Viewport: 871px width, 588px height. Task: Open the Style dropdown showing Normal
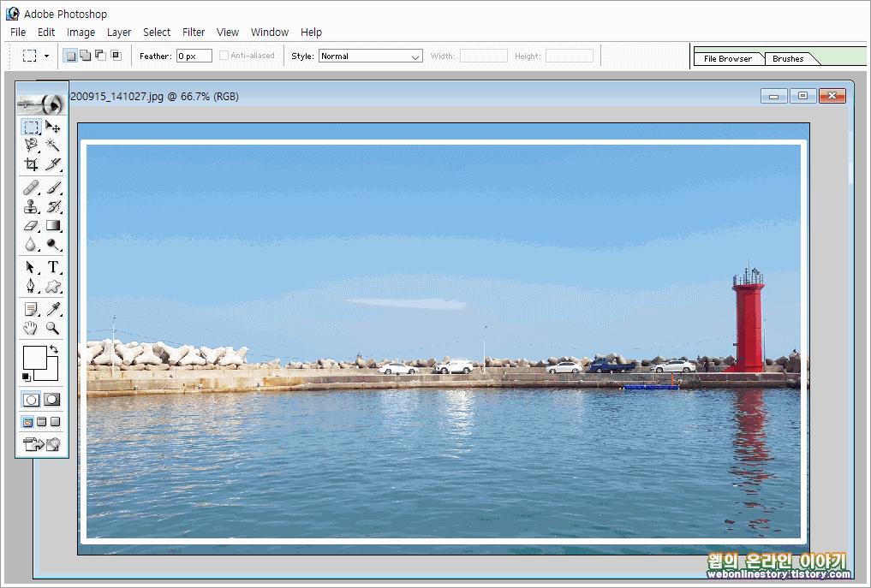click(371, 56)
